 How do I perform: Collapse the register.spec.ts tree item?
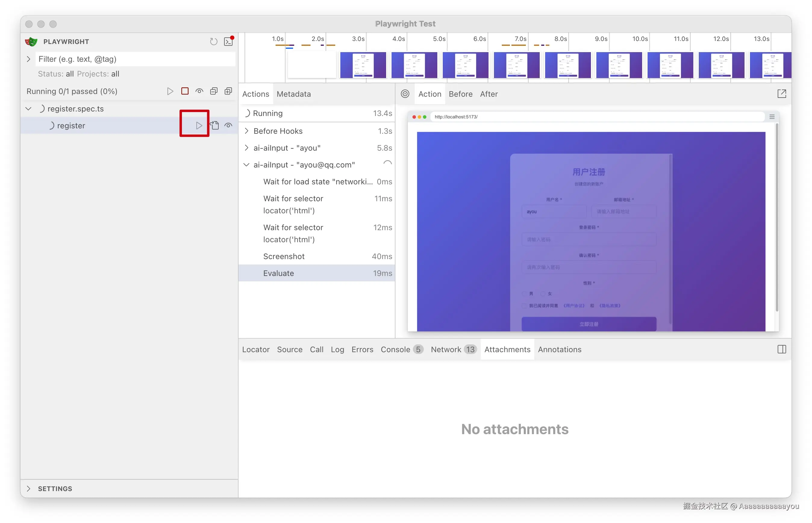pos(29,109)
